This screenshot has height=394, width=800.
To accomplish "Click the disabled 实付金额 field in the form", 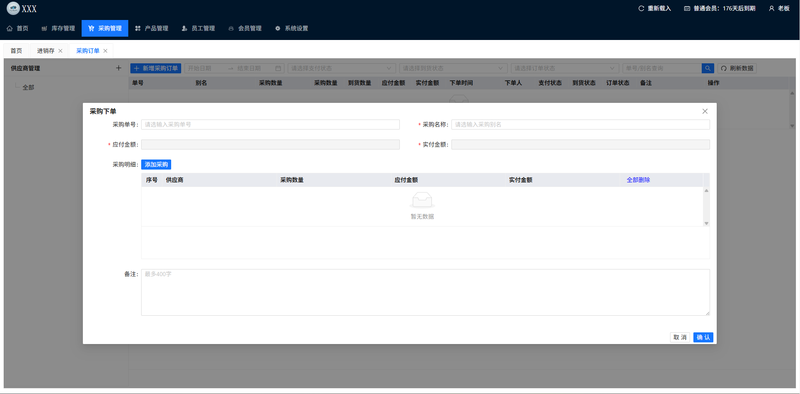I will click(580, 144).
